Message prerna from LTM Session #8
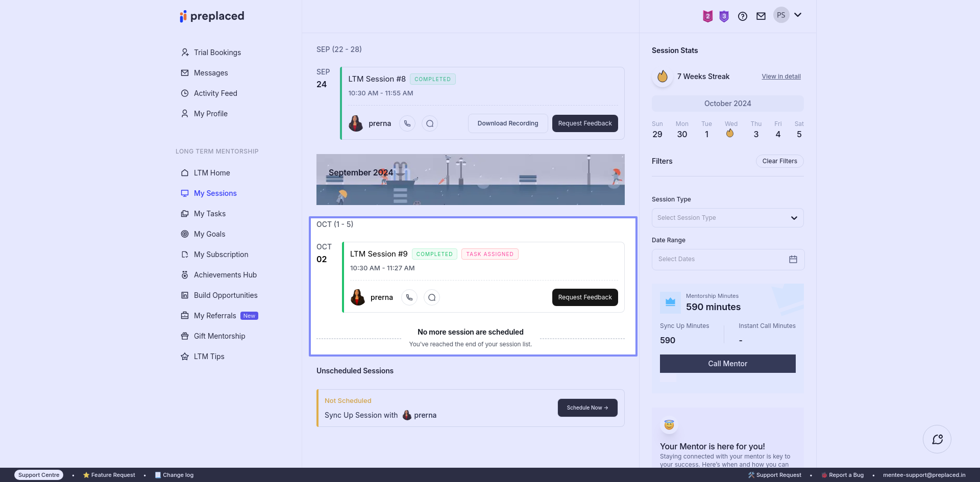Screen dimensions: 980x482 pyautogui.click(x=430, y=123)
